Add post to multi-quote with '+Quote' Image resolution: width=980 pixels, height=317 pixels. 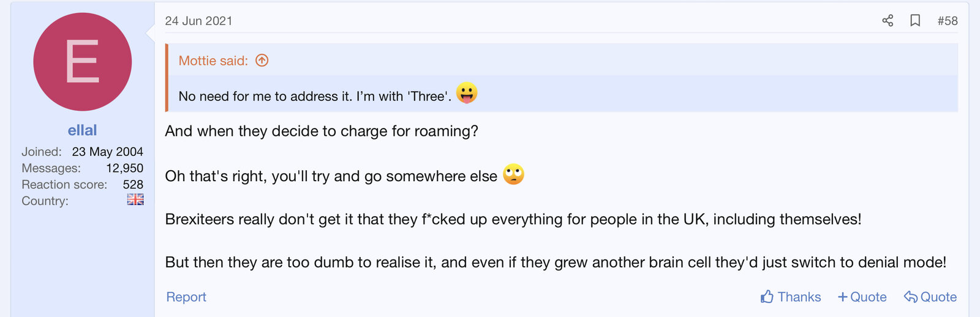coord(862,297)
